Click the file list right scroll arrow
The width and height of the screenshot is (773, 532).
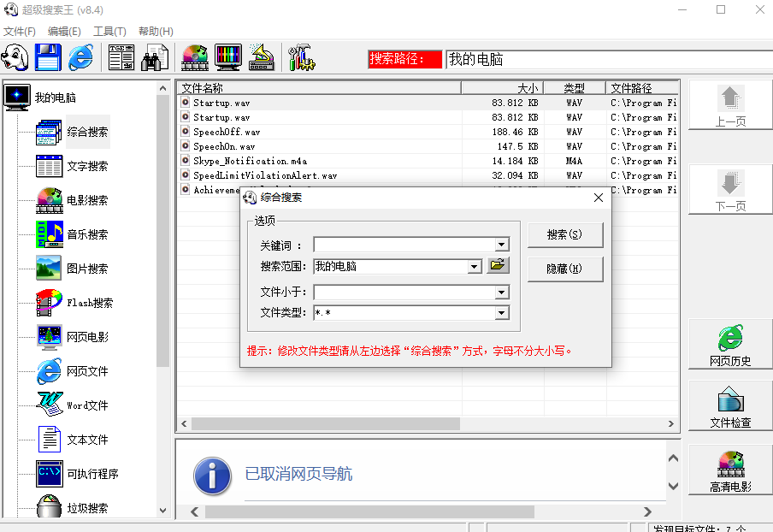click(670, 423)
